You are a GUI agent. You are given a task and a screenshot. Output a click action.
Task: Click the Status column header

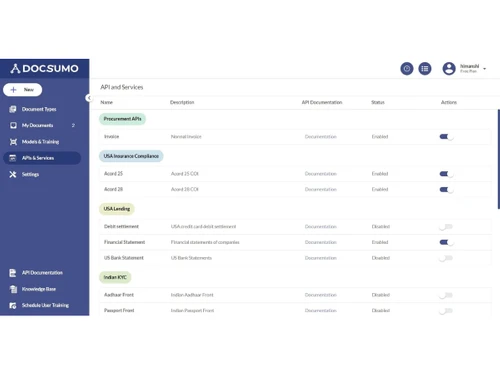pos(378,102)
